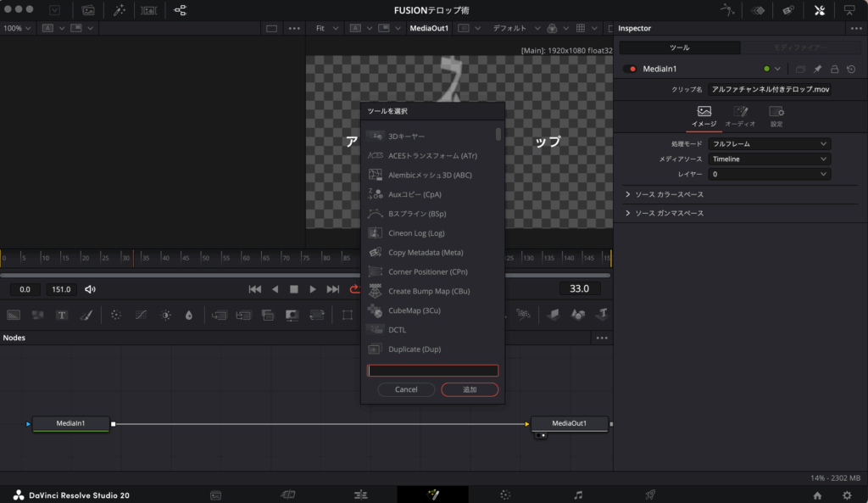Click the Blur drop tool icon
This screenshot has height=503, width=868.
188,315
